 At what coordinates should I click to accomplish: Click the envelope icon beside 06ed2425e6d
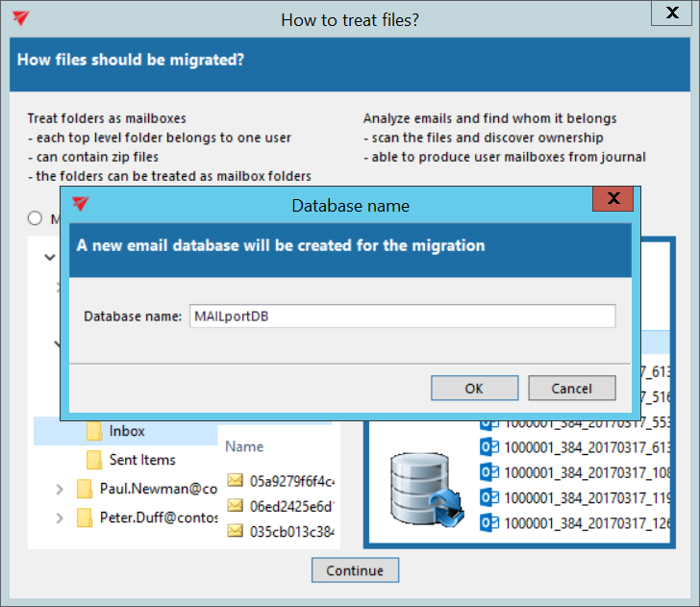tap(236, 505)
